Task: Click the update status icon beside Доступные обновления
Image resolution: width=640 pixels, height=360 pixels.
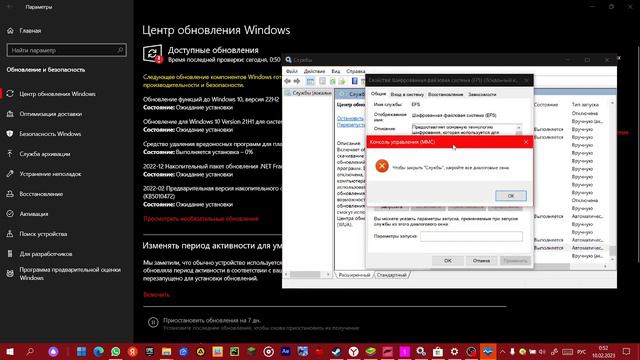Action: point(153,53)
